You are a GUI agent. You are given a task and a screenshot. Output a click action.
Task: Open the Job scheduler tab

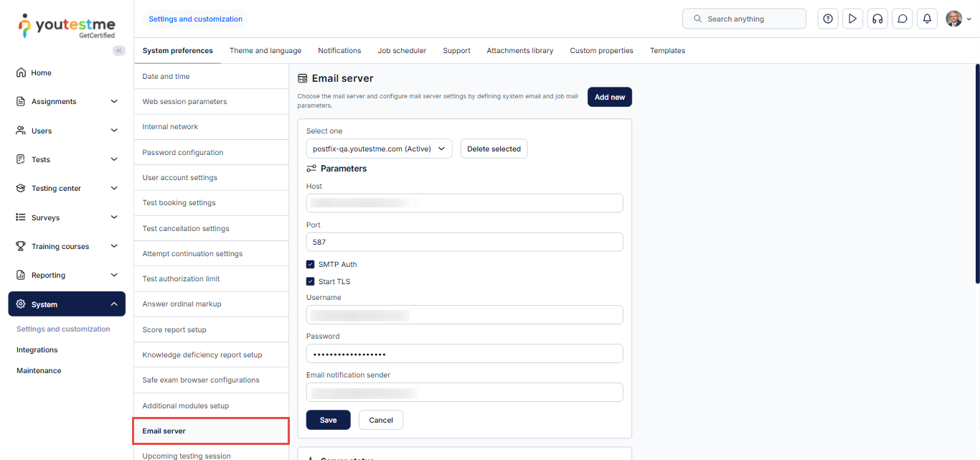402,50
